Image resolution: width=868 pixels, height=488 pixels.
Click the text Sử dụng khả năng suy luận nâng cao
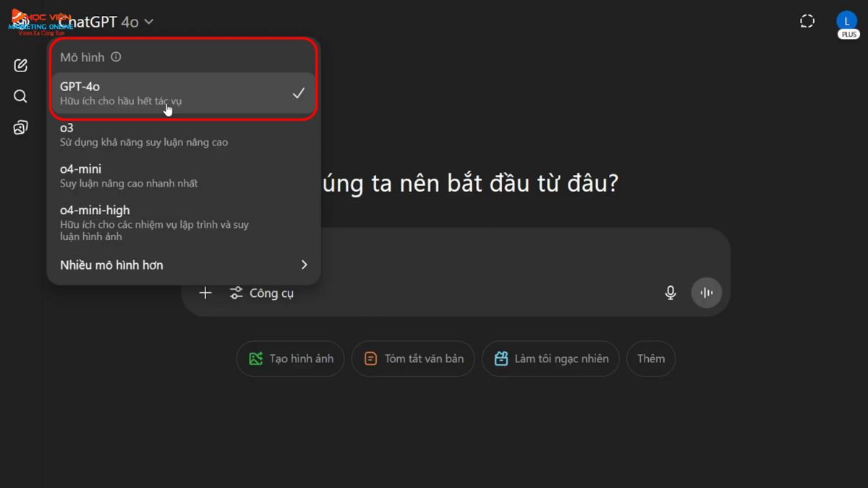[144, 142]
